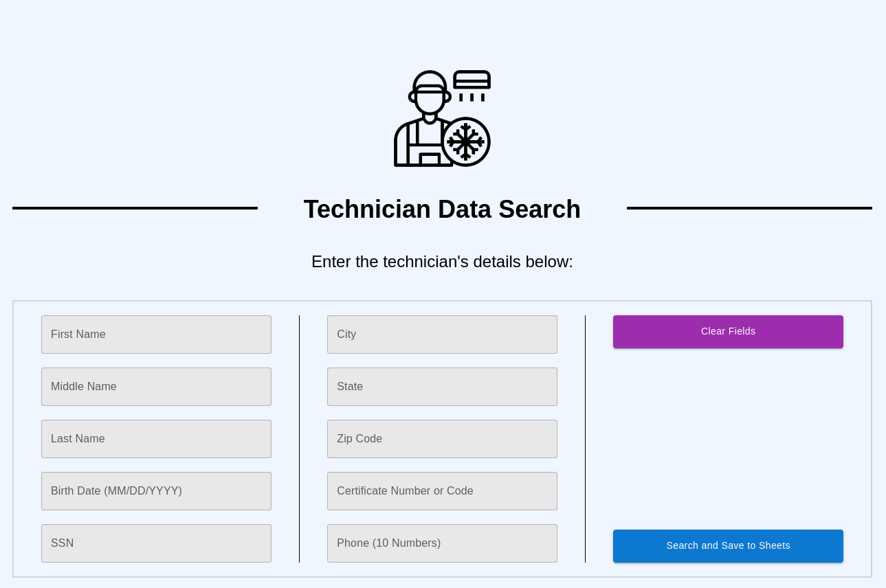The image size is (886, 588).
Task: Select the Middle Name field
Action: pos(156,387)
